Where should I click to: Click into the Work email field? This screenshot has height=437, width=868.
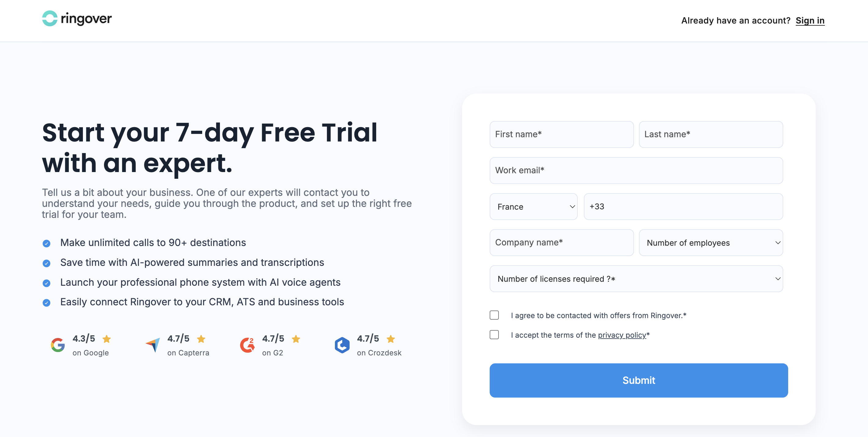point(636,170)
